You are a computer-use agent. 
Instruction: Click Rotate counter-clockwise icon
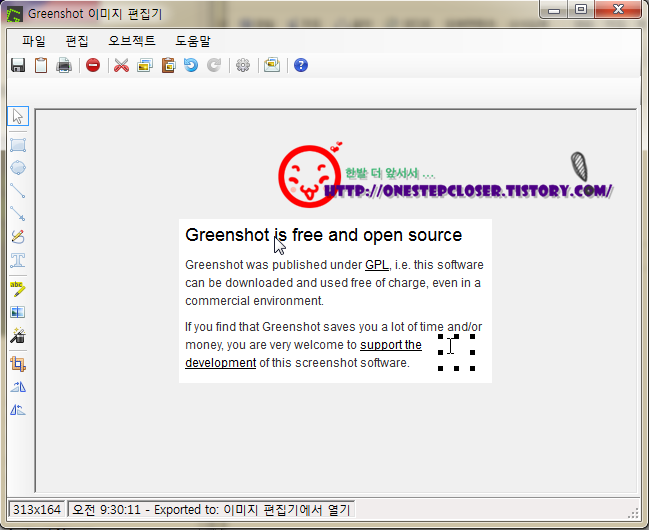(x=18, y=410)
